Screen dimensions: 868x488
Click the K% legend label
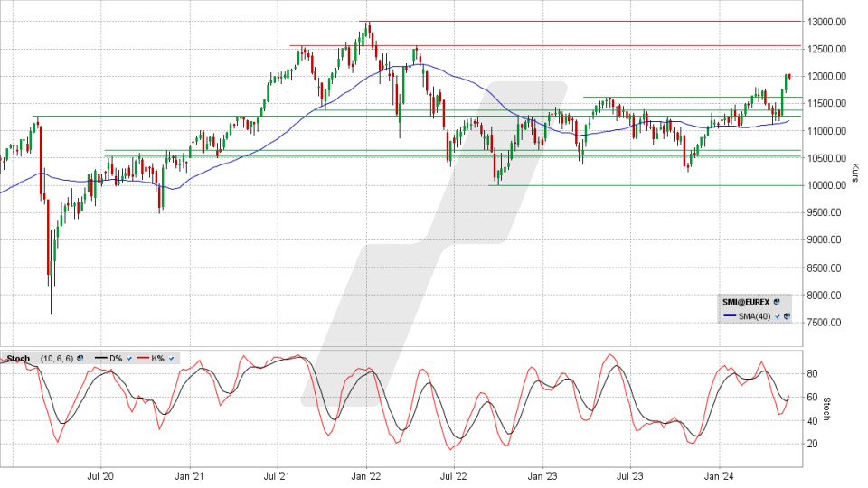coord(157,359)
